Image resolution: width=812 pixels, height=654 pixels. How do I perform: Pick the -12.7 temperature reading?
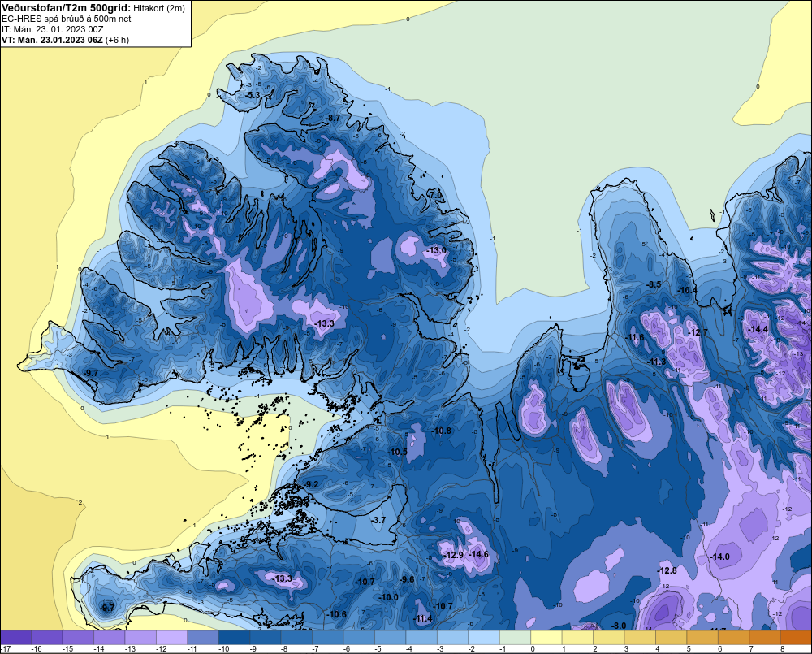tap(698, 332)
